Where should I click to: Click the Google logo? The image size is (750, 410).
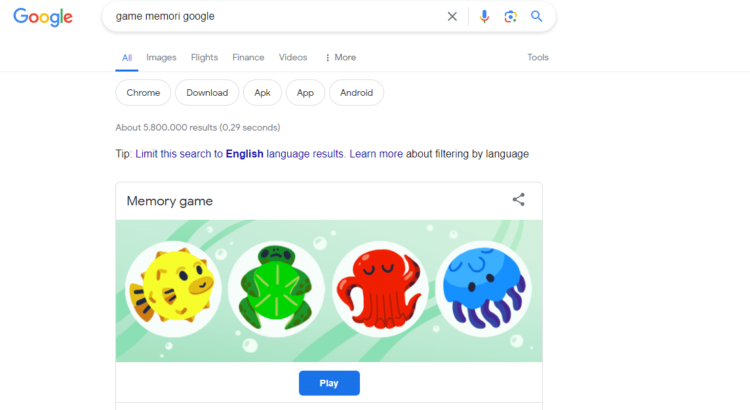tap(43, 17)
